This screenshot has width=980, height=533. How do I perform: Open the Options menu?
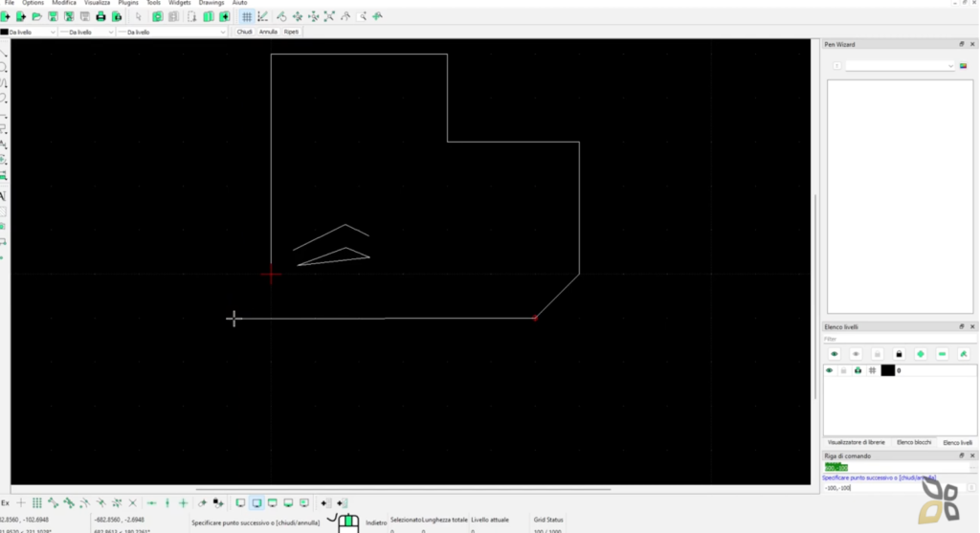(x=33, y=3)
